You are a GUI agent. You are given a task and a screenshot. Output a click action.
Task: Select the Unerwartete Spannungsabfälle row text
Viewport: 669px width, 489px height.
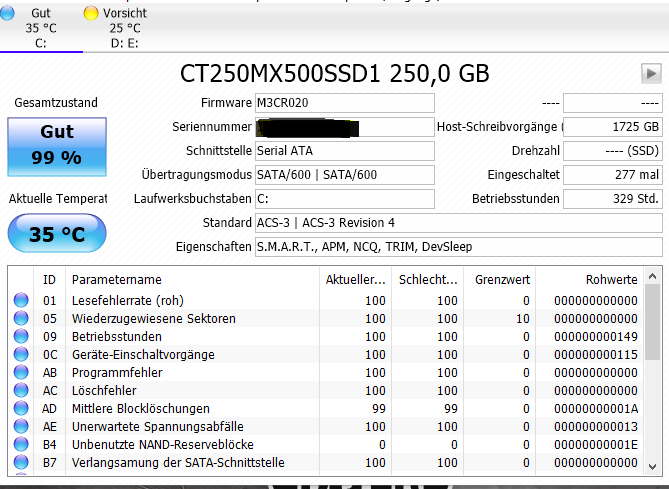pyautogui.click(x=157, y=426)
